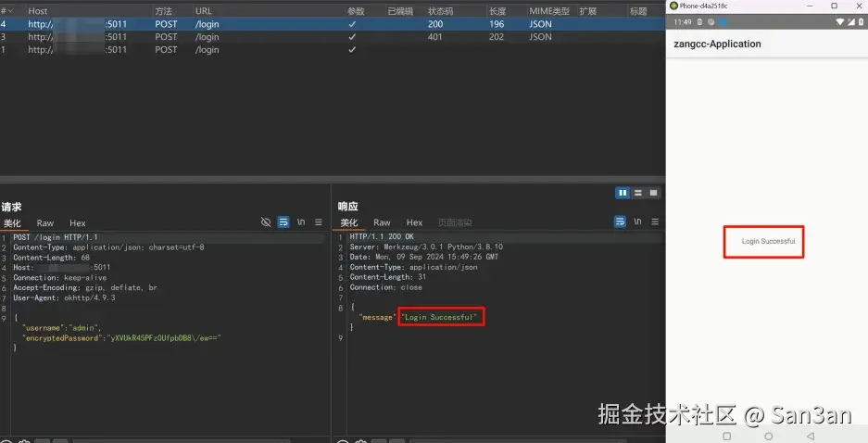Switch request view to Raw tab
Image resolution: width=868 pixels, height=443 pixels.
45,223
